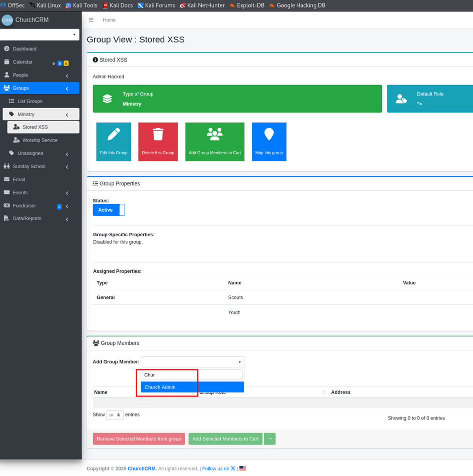This screenshot has width=473, height=476.
Task: Click Map this group button
Action: point(269,142)
